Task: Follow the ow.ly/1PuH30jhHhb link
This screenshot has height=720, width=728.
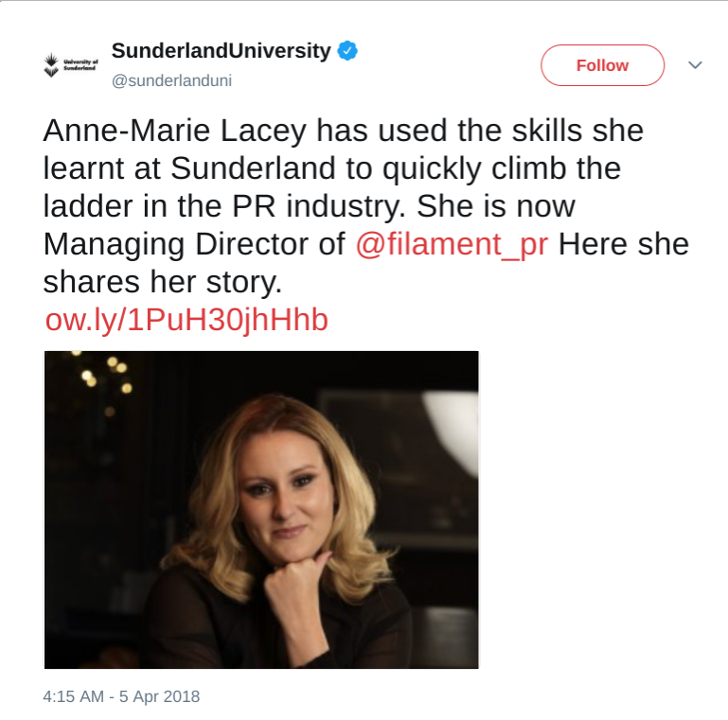Action: (x=186, y=320)
